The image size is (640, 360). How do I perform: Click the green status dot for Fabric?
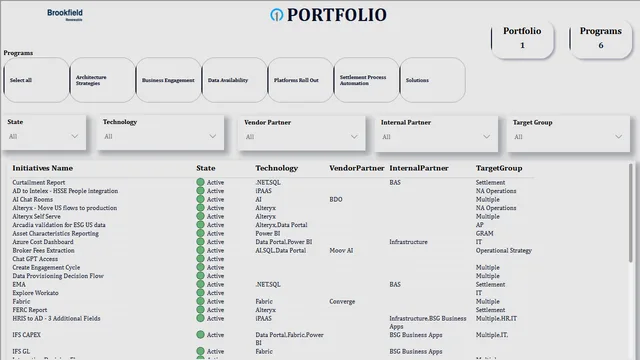click(x=200, y=301)
